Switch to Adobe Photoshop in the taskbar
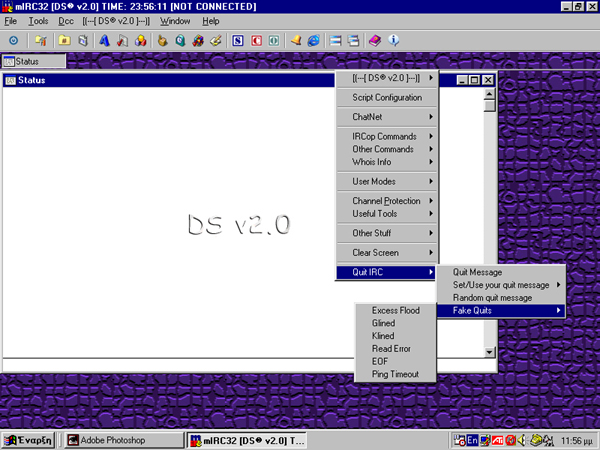The image size is (600, 450). [x=123, y=440]
